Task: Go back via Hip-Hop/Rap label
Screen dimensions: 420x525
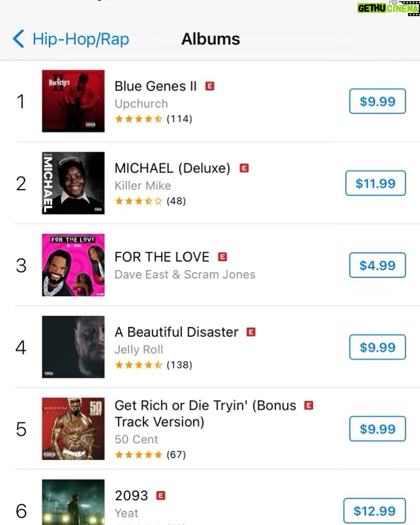Action: (x=81, y=39)
